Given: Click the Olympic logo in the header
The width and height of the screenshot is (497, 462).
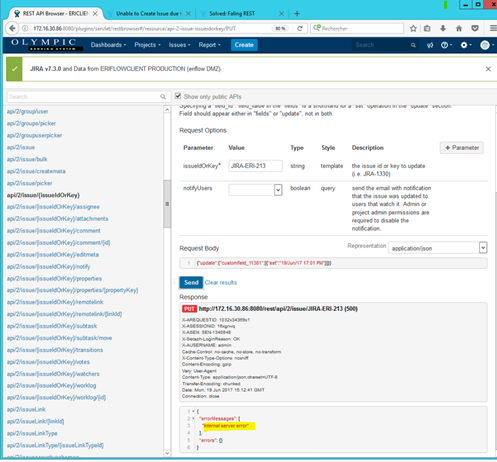Looking at the screenshot, I should click(x=47, y=45).
